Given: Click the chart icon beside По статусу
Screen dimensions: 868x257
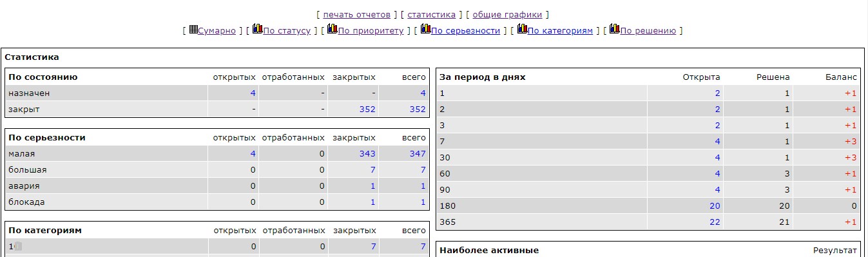Looking at the screenshot, I should 257,29.
